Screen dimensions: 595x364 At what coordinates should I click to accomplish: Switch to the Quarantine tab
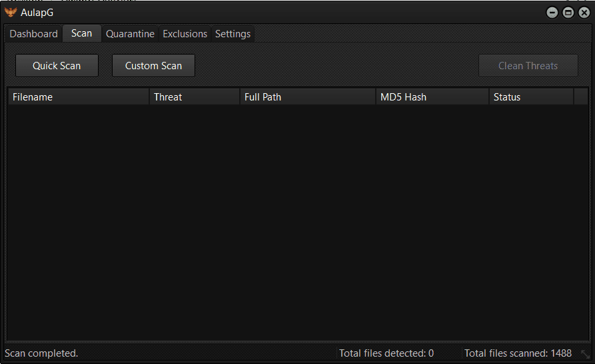click(x=130, y=34)
